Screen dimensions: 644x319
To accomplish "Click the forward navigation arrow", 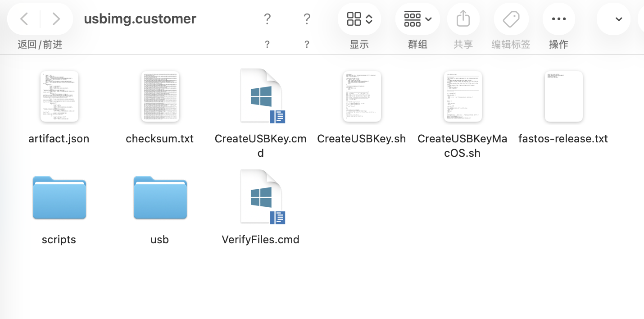I will (56, 19).
